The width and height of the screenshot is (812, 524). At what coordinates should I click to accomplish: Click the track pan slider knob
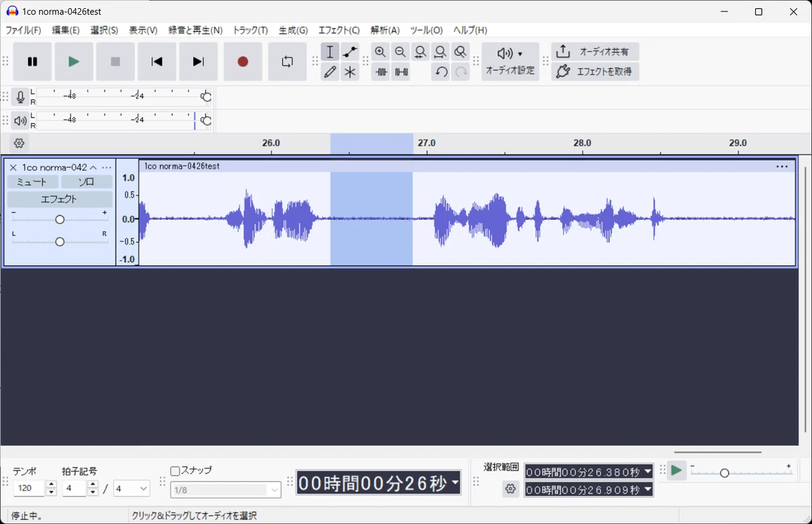60,242
